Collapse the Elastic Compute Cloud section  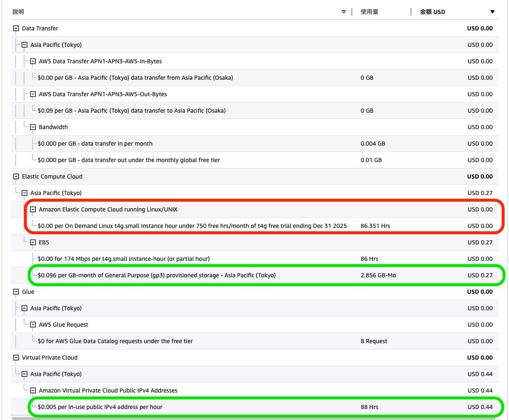16,176
